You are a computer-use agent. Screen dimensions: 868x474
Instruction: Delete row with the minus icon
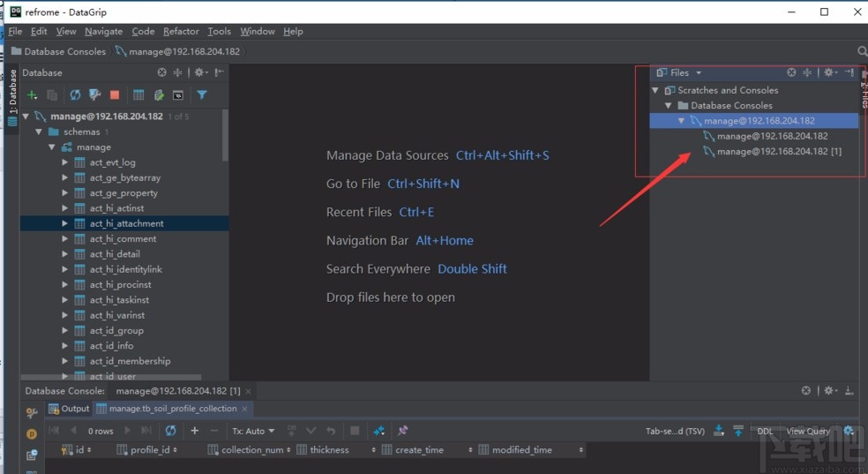(214, 431)
